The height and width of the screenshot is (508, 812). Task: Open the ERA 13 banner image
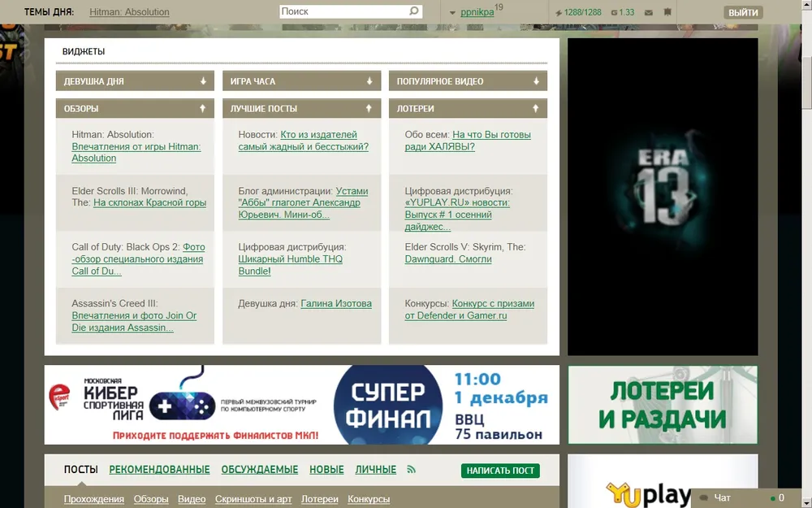(x=663, y=197)
